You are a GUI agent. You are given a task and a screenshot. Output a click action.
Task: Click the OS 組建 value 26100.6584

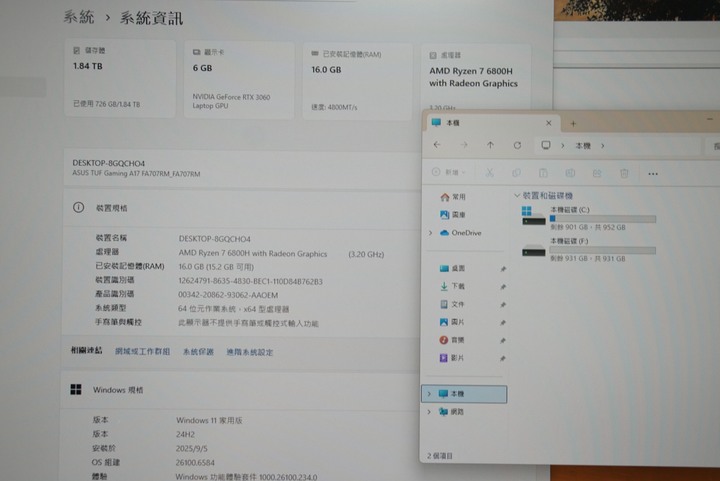coord(195,462)
